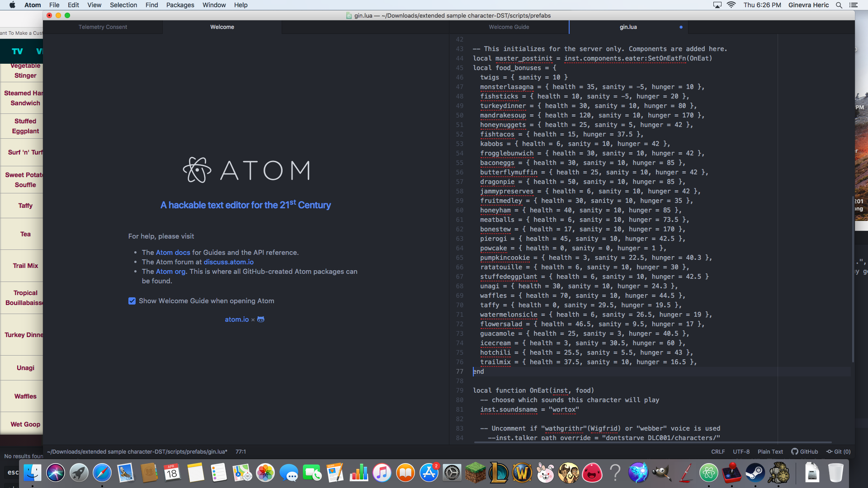
Task: Click the Octocat icon beside atom.io
Action: pyautogui.click(x=261, y=319)
